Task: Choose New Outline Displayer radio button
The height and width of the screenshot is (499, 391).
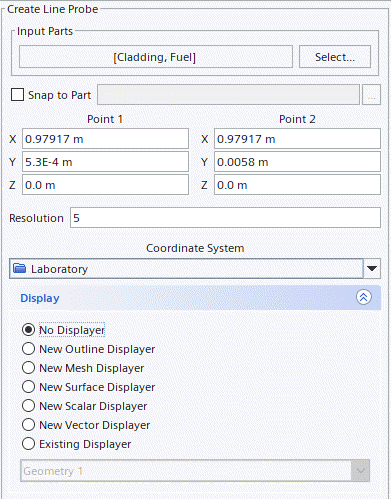Action: (x=28, y=349)
